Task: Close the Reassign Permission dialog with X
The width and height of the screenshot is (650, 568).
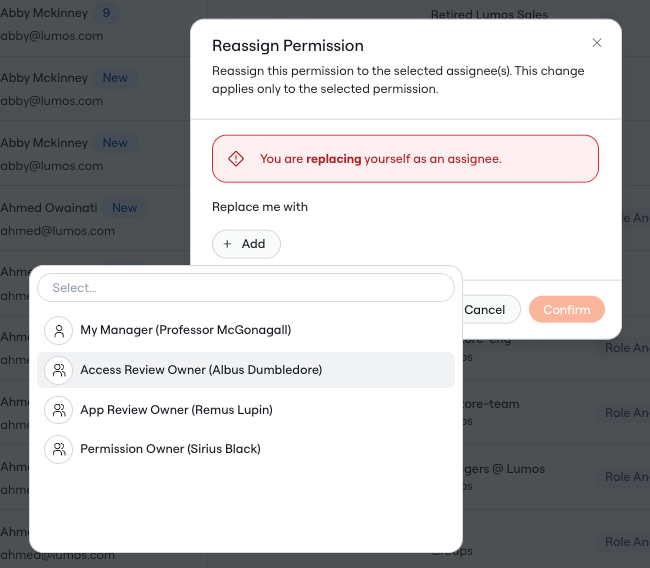Action: pos(597,43)
